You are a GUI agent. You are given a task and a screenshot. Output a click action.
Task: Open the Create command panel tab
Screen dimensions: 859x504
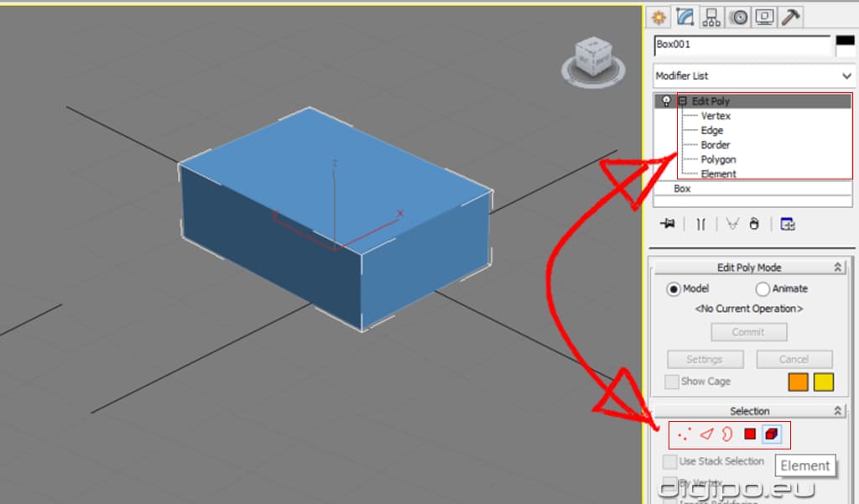(660, 17)
